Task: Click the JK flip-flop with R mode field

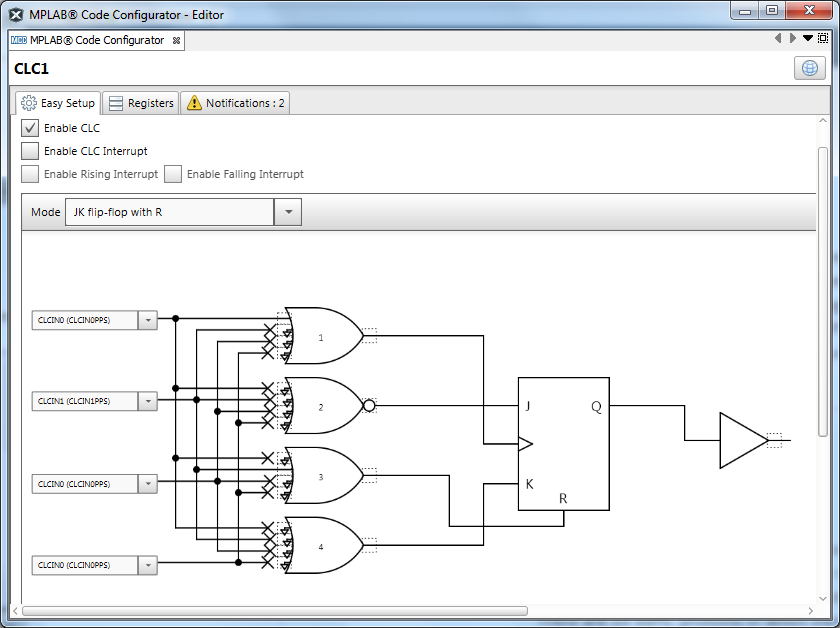Action: point(170,212)
